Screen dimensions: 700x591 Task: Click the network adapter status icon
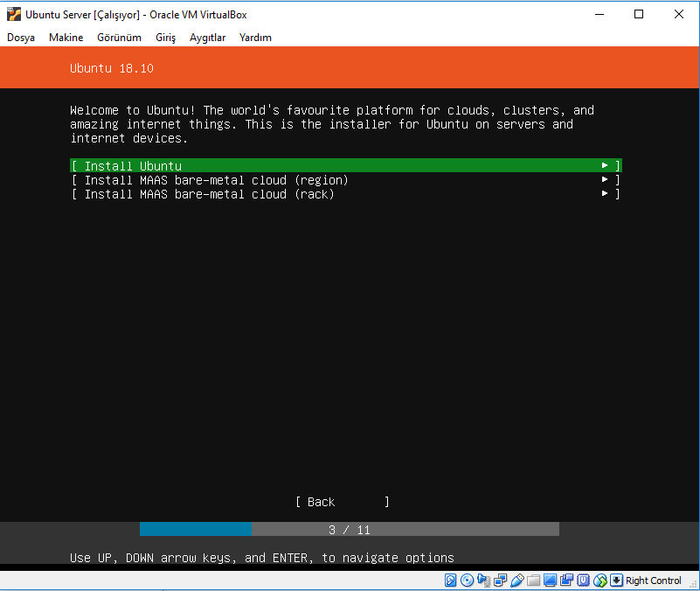501,581
